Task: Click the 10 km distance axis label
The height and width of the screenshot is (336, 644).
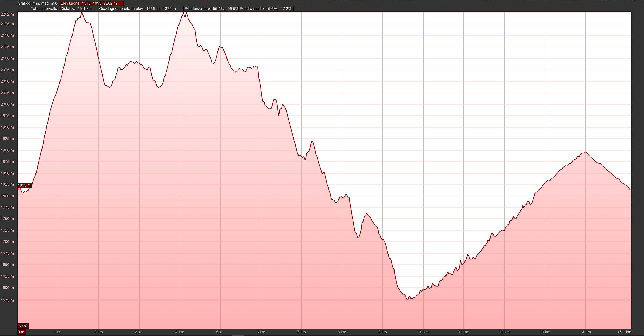Action: pyautogui.click(x=423, y=332)
